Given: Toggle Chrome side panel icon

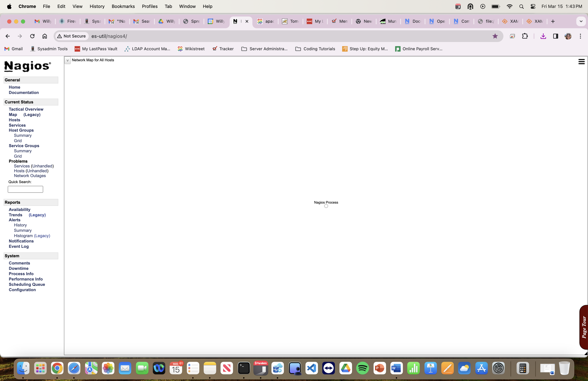Looking at the screenshot, I should pos(555,36).
